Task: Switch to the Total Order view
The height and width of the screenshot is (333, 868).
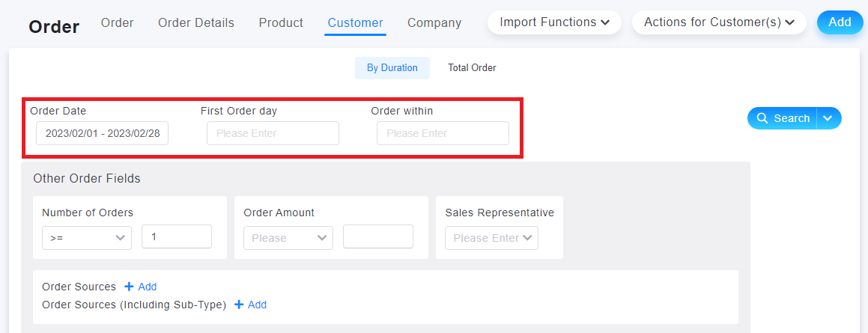Action: 473,68
